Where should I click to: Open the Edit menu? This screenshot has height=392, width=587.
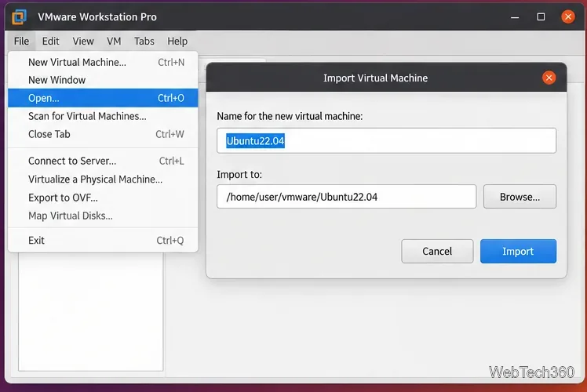[50, 41]
